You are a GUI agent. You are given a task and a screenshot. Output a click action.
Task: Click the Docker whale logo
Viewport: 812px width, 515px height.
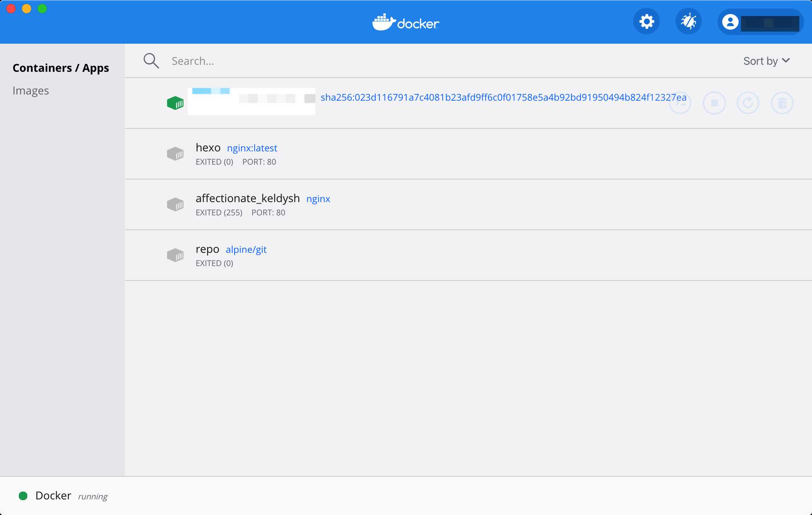(406, 22)
